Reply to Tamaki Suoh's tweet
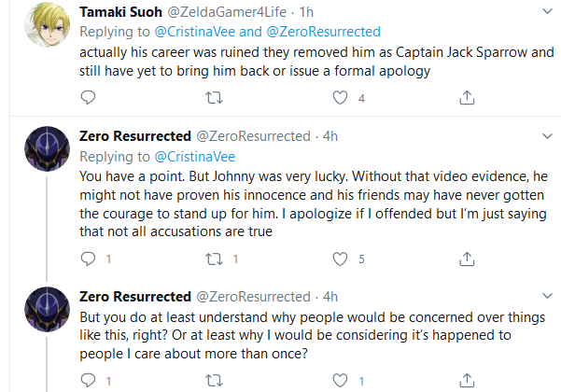 tap(88, 97)
